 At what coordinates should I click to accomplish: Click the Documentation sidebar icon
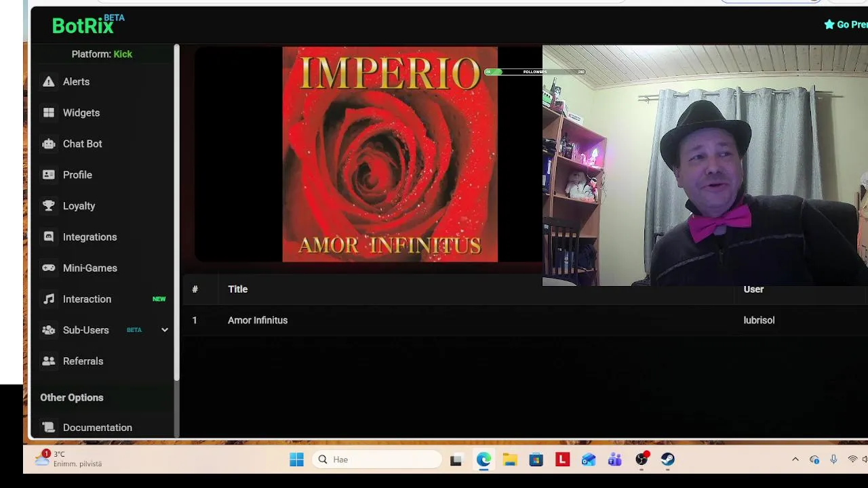point(48,428)
